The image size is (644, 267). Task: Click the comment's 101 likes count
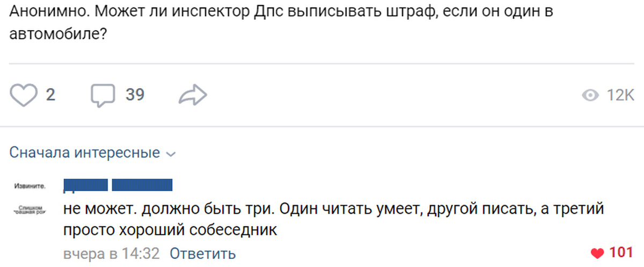(621, 253)
